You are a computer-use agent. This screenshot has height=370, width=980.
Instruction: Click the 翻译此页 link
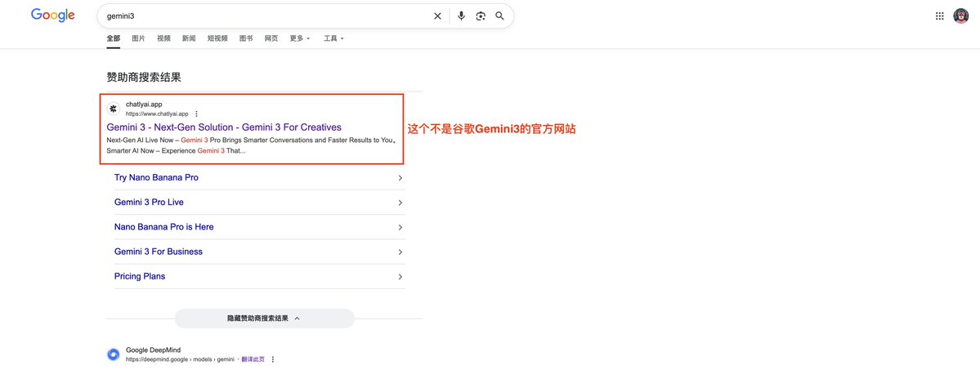coord(253,359)
